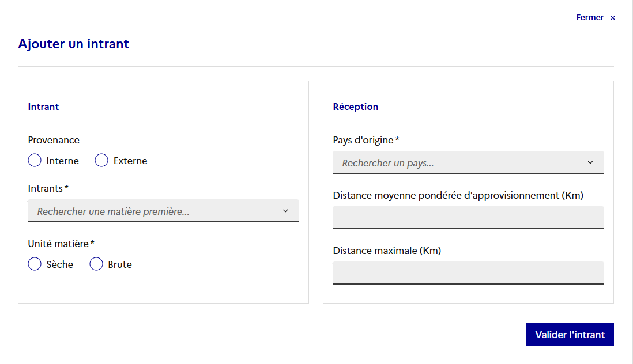Focus the Distance moyenne pondérée input field
This screenshot has height=364, width=633.
coord(468,218)
